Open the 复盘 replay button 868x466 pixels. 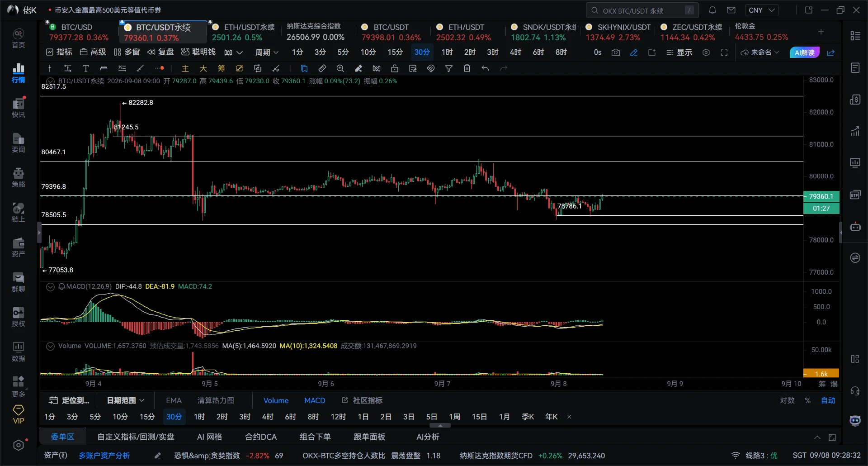(160, 52)
